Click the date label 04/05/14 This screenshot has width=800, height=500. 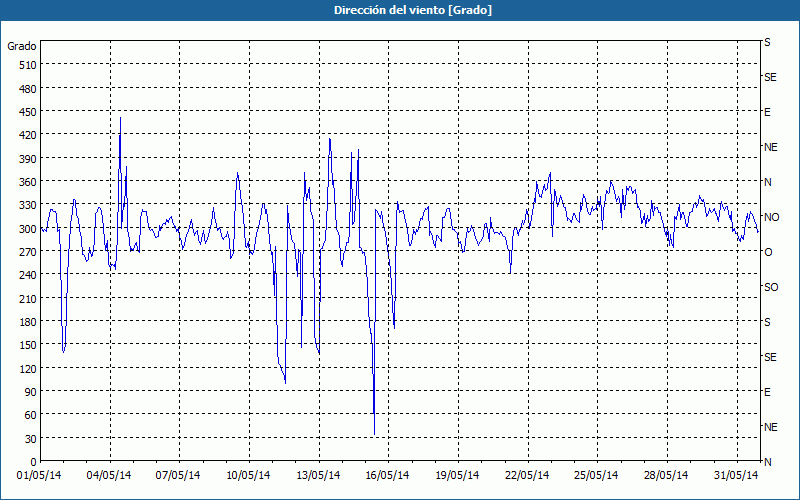click(109, 476)
